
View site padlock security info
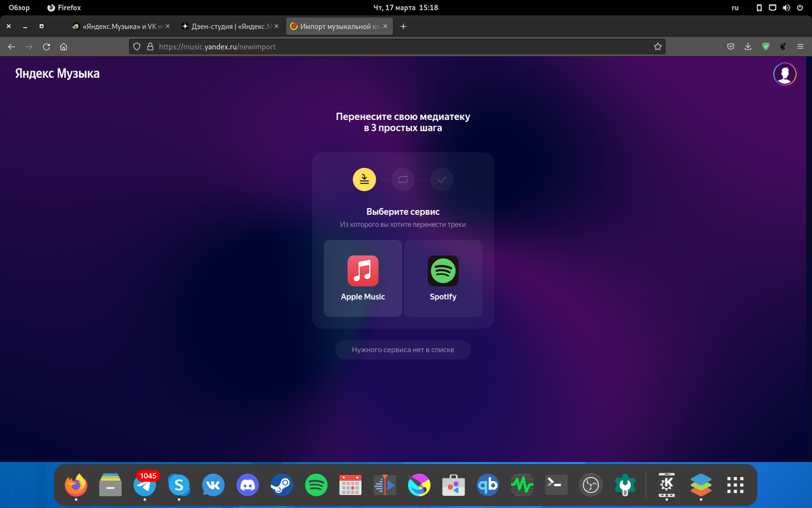[x=150, y=47]
